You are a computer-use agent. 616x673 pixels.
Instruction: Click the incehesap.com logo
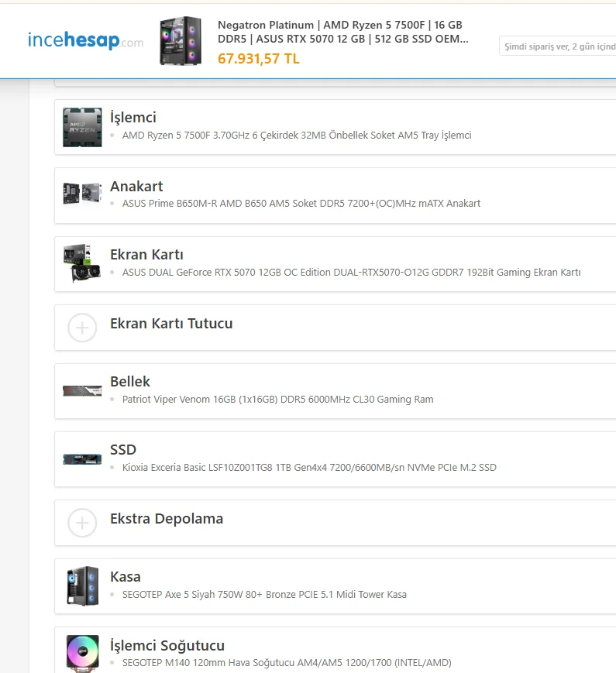(x=85, y=41)
